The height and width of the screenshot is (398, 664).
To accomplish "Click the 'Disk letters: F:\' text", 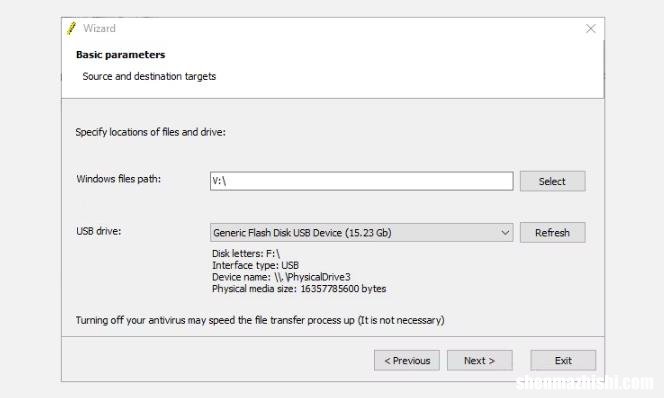I will point(246,254).
